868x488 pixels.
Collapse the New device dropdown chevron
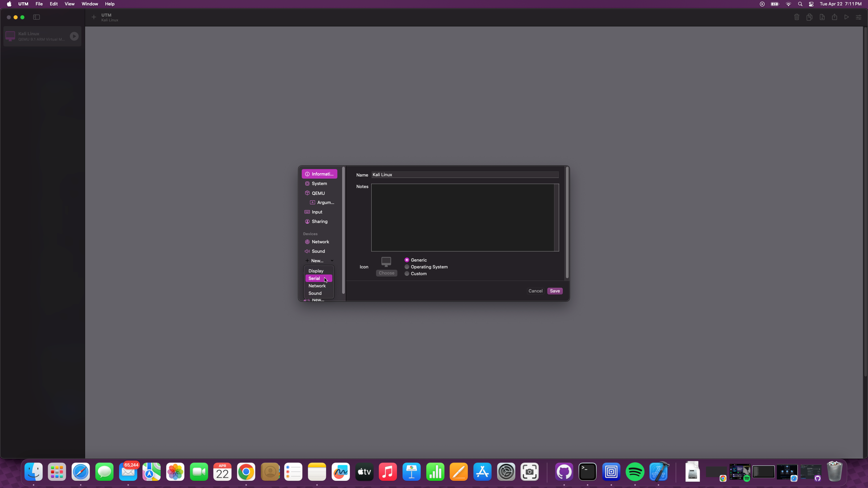[x=332, y=261]
